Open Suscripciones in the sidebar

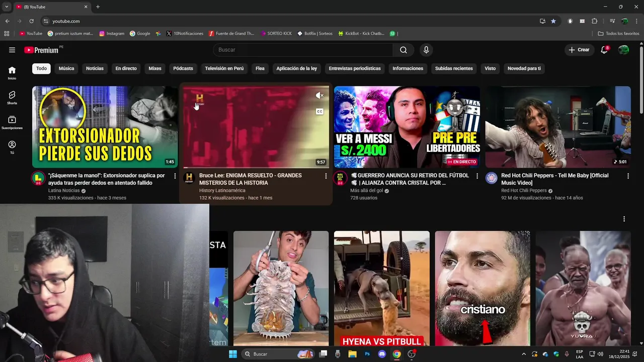12,123
